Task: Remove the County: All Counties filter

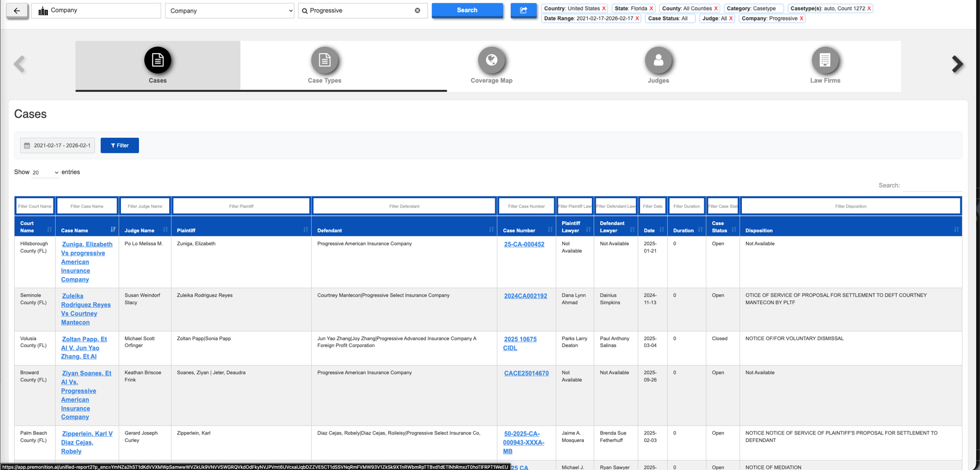Action: 716,8
